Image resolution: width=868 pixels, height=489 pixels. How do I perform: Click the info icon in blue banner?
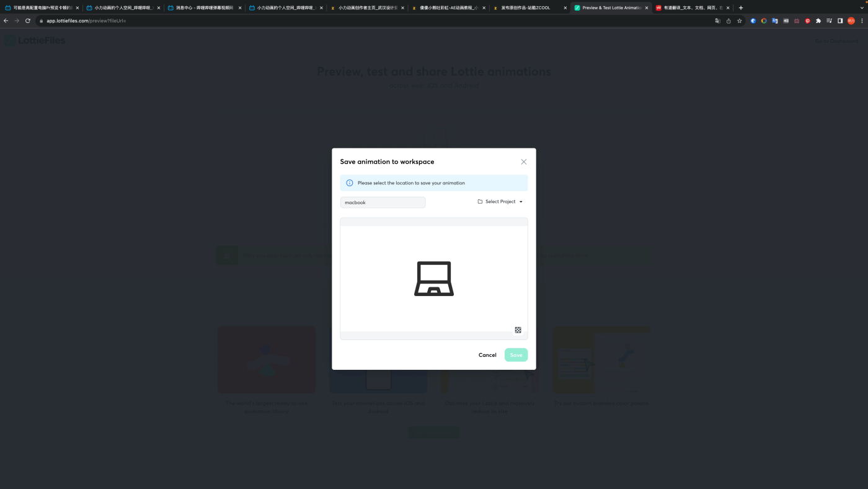pyautogui.click(x=350, y=183)
